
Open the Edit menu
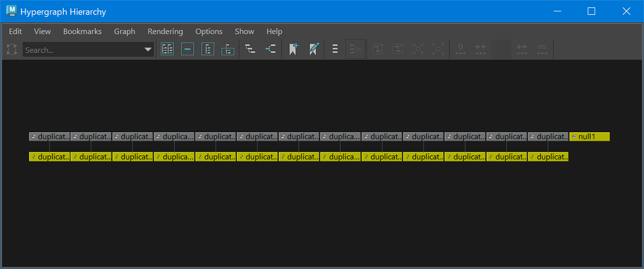16,32
